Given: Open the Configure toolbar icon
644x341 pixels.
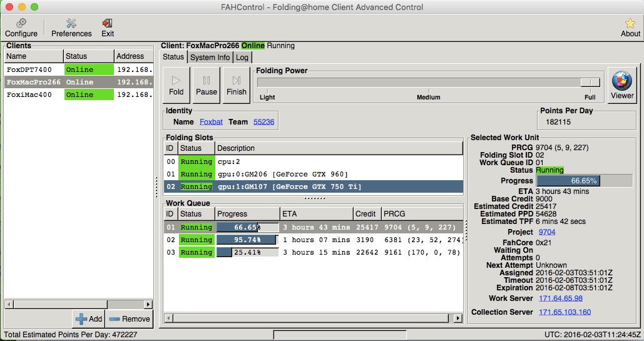Looking at the screenshot, I should [x=21, y=28].
